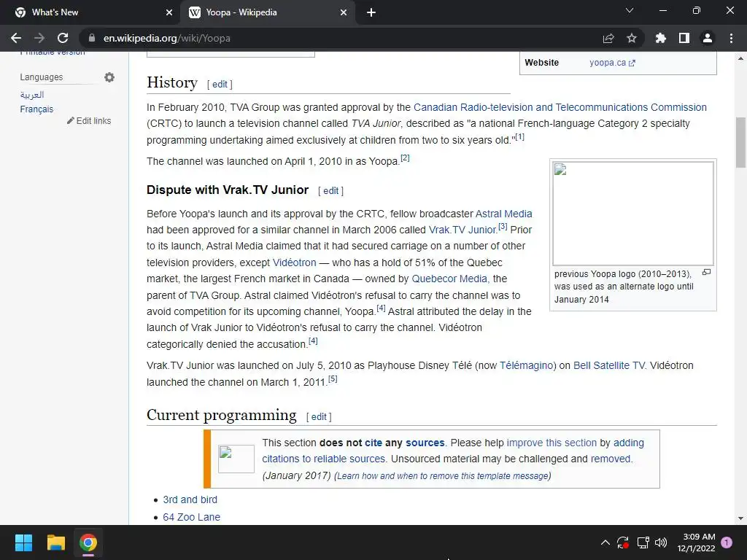Share this page using the share icon
Viewport: 747px width, 560px height.
click(608, 38)
